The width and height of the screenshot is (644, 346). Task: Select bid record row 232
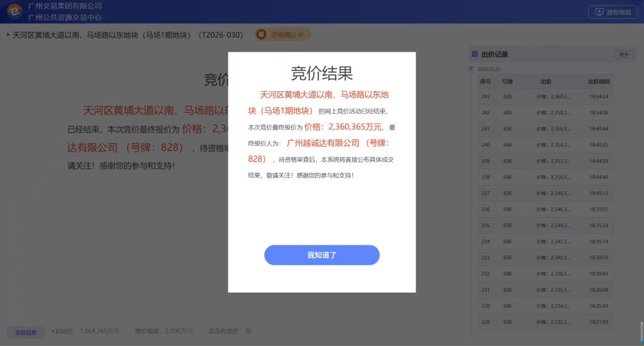(x=546, y=274)
